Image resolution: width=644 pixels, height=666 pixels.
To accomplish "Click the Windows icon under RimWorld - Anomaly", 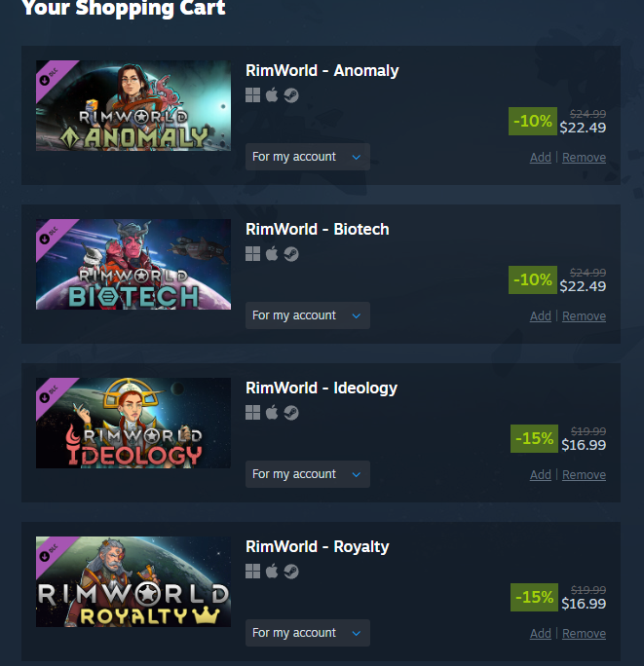I will pos(252,95).
